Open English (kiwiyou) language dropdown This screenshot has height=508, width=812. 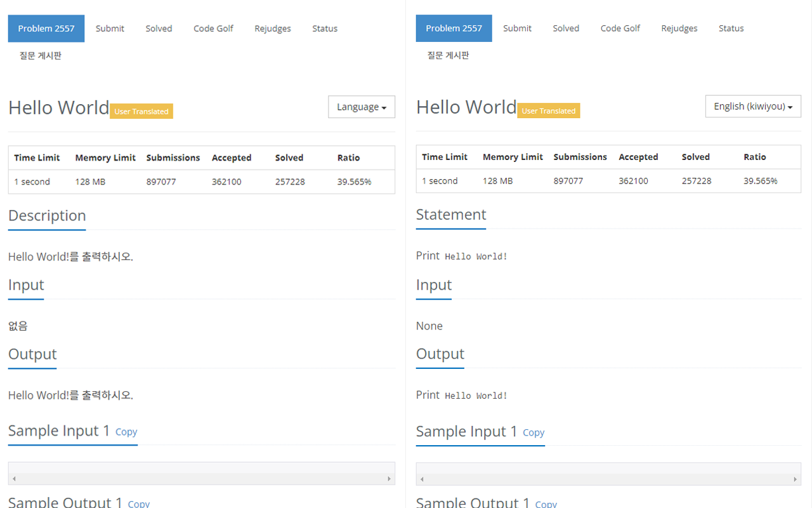pyautogui.click(x=752, y=107)
